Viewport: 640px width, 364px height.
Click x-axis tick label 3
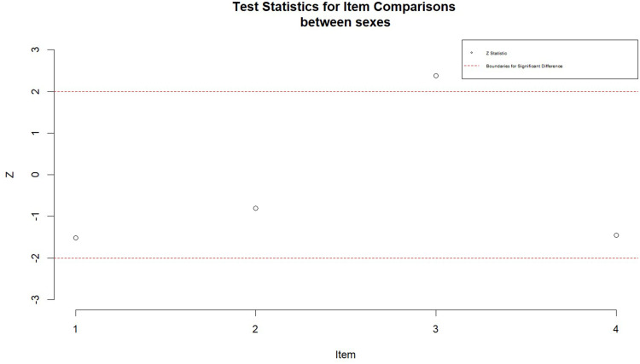pos(436,328)
